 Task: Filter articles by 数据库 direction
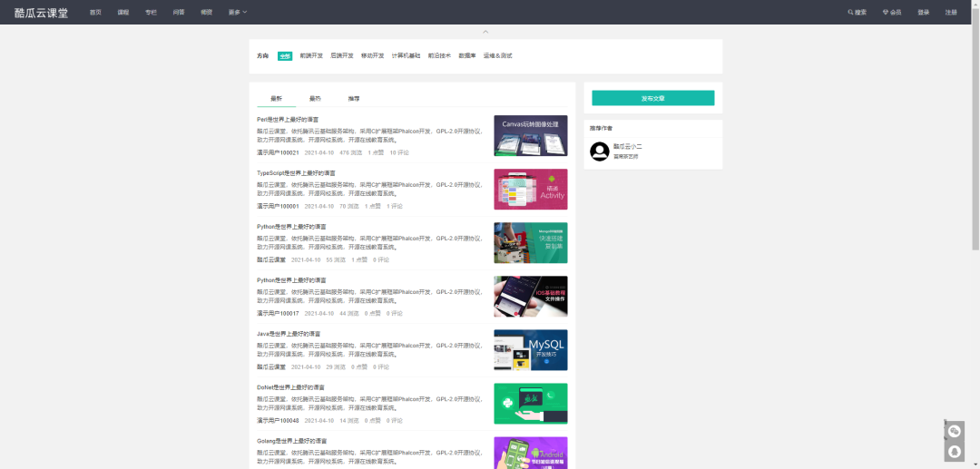pos(467,56)
